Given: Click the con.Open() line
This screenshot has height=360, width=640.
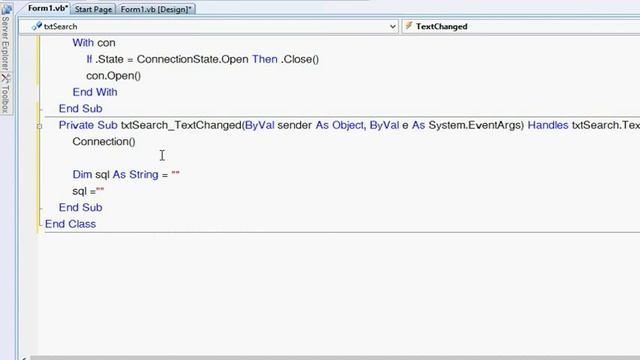Looking at the screenshot, I should pos(113,76).
